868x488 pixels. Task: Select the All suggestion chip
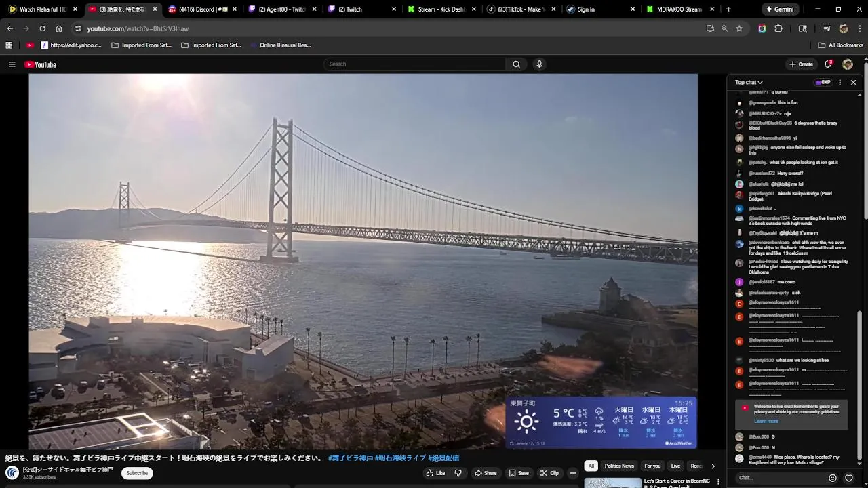pyautogui.click(x=591, y=466)
